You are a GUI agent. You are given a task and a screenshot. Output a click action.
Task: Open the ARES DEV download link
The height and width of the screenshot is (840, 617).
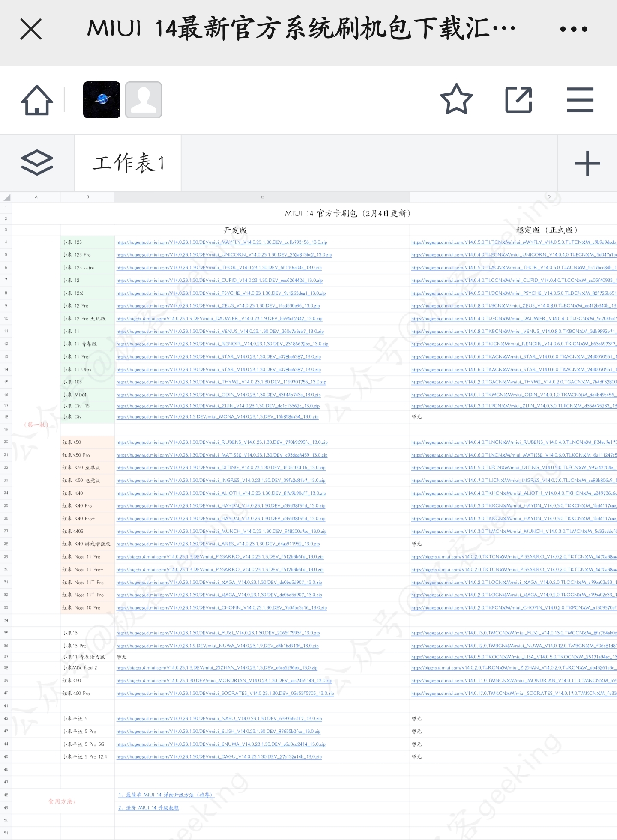(x=218, y=544)
